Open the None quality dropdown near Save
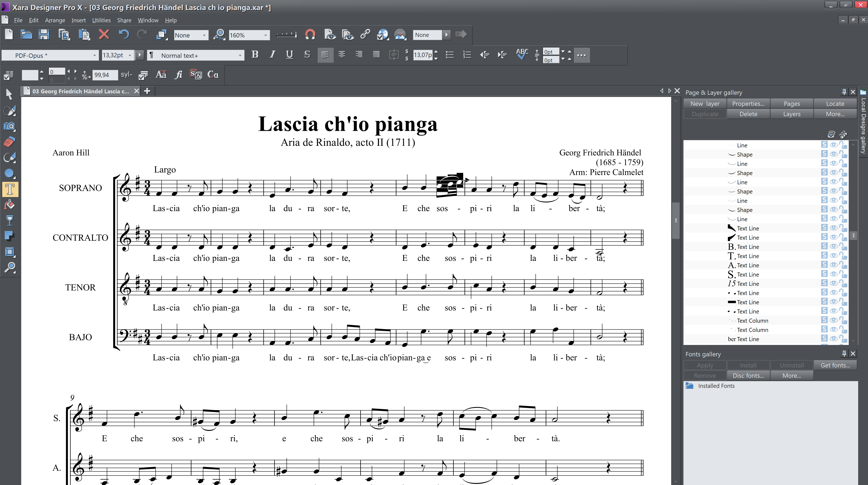This screenshot has height=485, width=868. click(204, 35)
